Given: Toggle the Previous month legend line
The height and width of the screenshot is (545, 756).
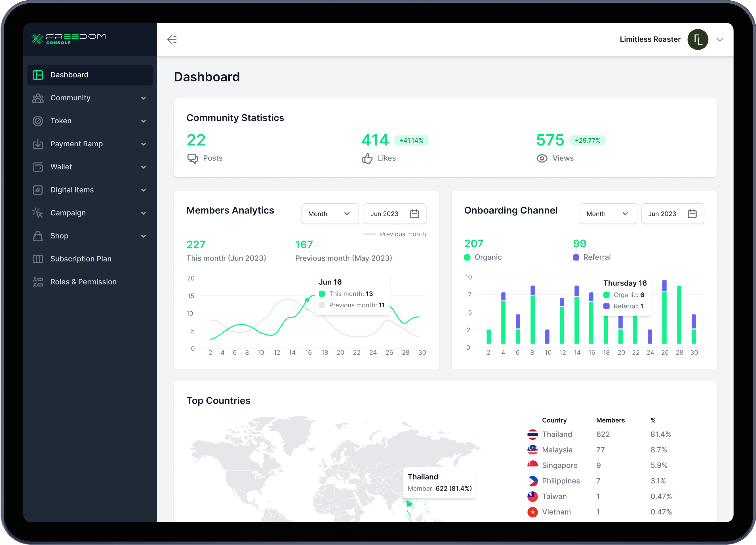Looking at the screenshot, I should coord(394,234).
